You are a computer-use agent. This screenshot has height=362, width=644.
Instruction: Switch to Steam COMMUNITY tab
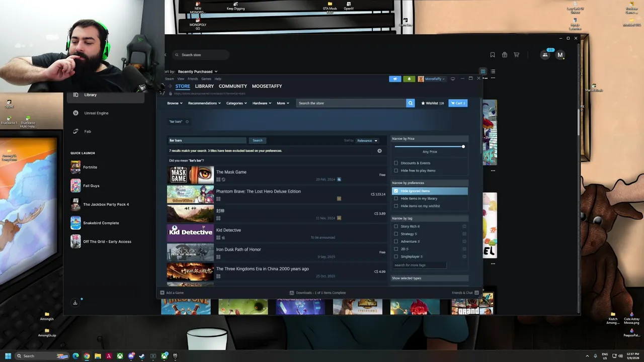coord(232,86)
